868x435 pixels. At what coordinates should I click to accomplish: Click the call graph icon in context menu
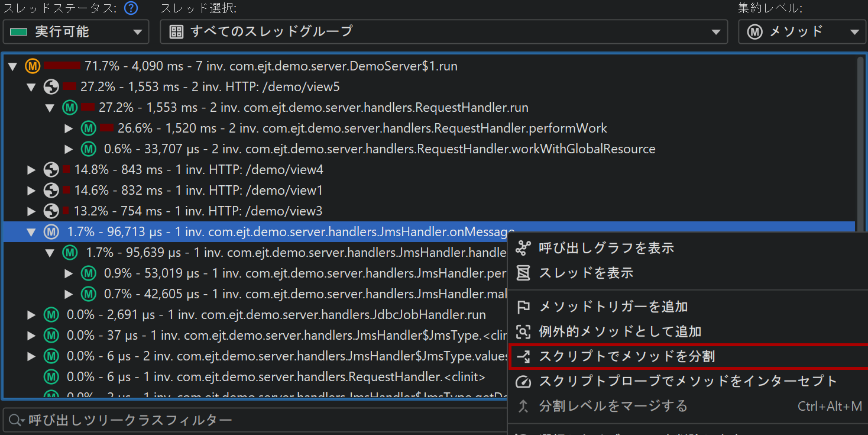[523, 248]
